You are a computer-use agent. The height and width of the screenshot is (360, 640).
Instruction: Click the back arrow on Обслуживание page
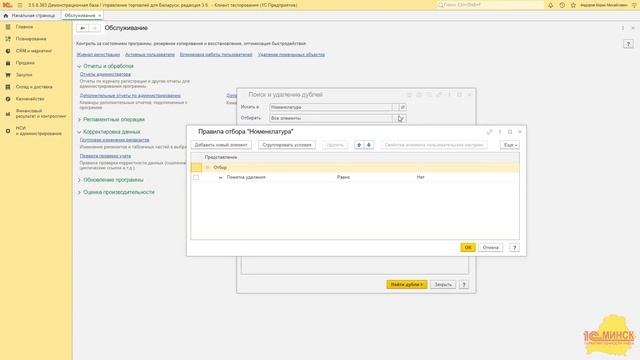coord(82,28)
